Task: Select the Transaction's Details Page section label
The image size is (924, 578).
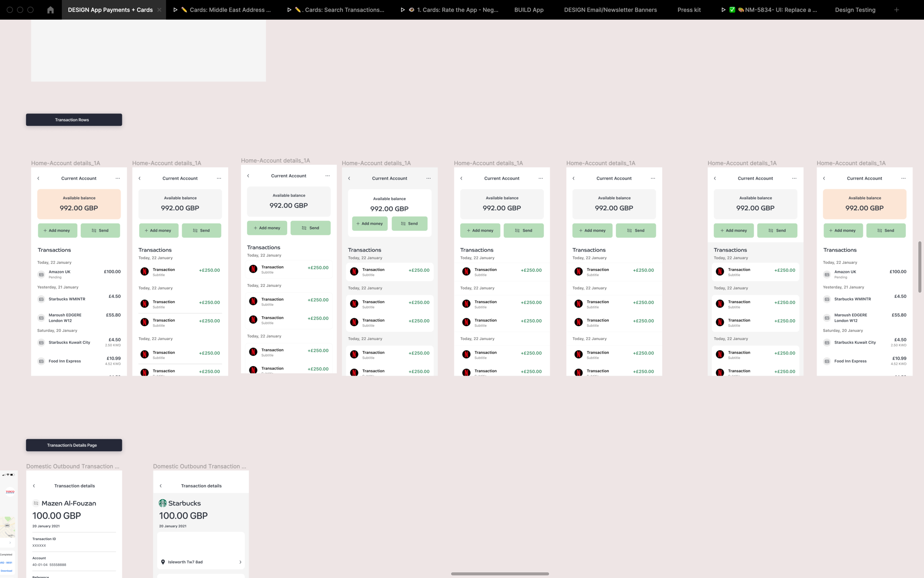Action: pos(74,445)
